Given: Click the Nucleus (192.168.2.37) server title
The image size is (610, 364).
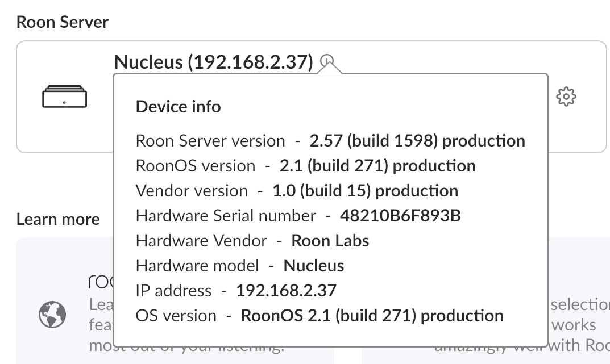Looking at the screenshot, I should click(x=213, y=61).
